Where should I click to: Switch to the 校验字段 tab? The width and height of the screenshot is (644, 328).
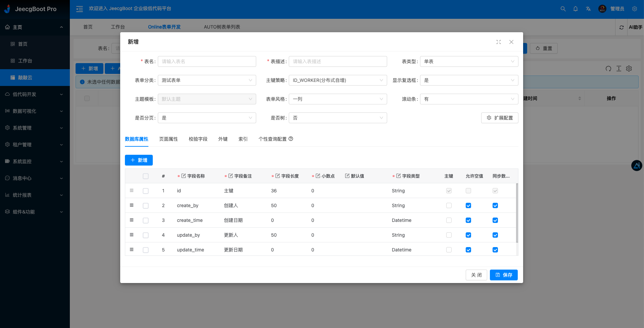coord(198,139)
